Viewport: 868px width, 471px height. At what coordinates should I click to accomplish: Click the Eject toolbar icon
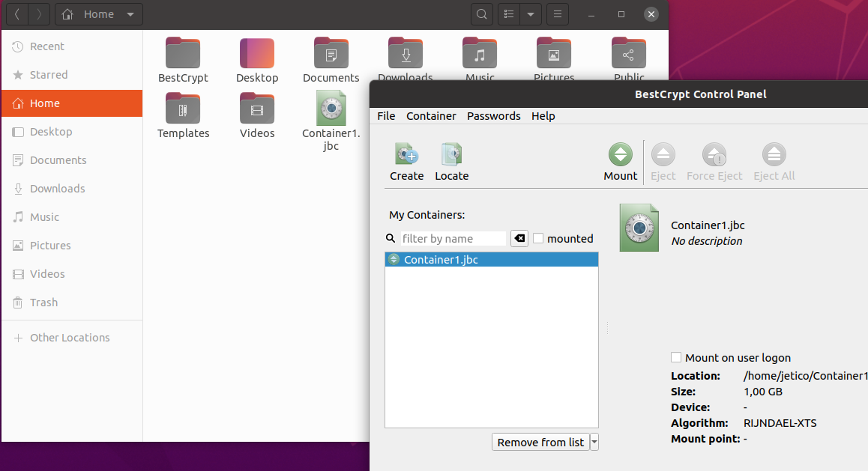663,154
